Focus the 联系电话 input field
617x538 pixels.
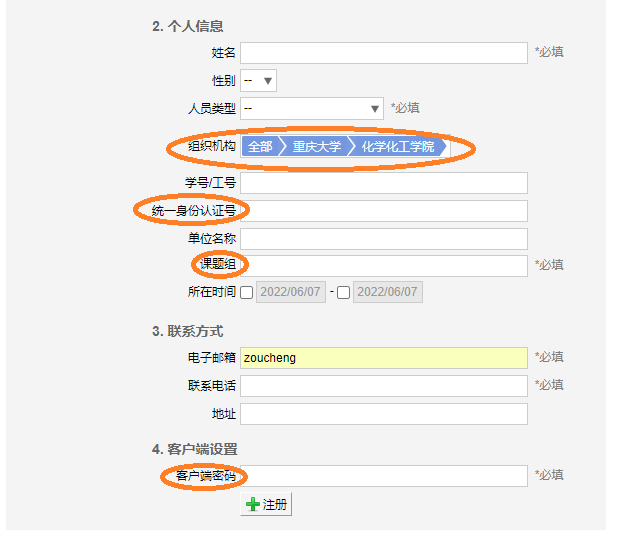click(x=384, y=386)
